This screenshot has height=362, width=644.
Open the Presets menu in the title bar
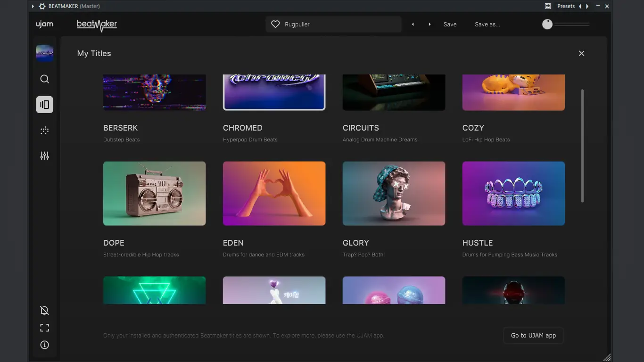566,6
